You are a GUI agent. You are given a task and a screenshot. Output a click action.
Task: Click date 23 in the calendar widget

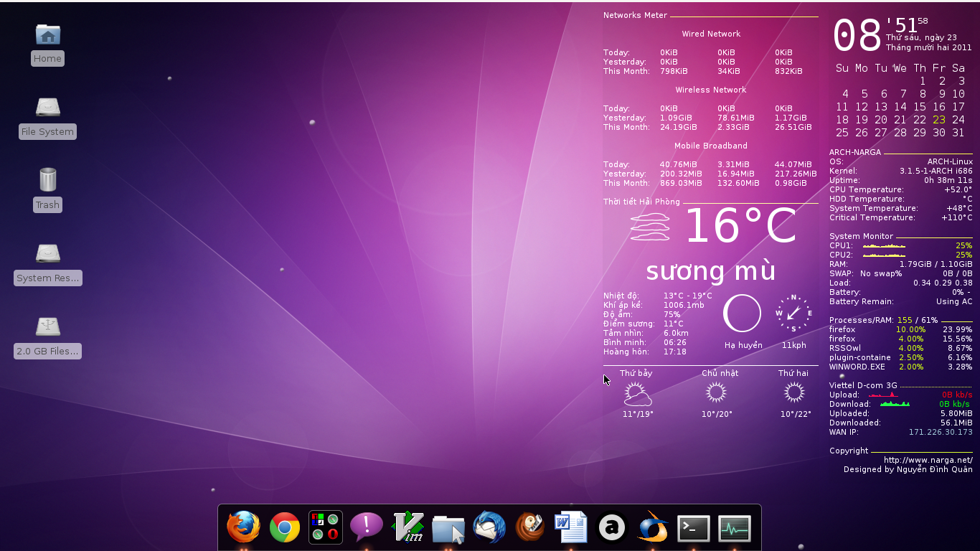pos(939,120)
